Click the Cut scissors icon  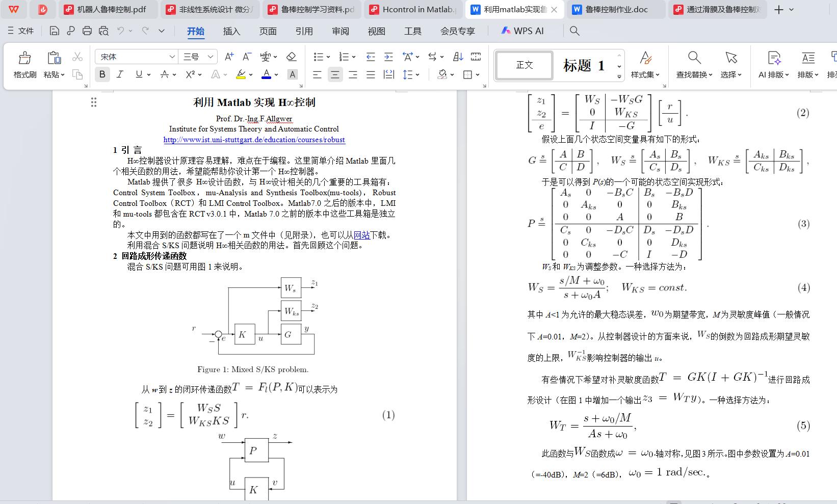[77, 57]
